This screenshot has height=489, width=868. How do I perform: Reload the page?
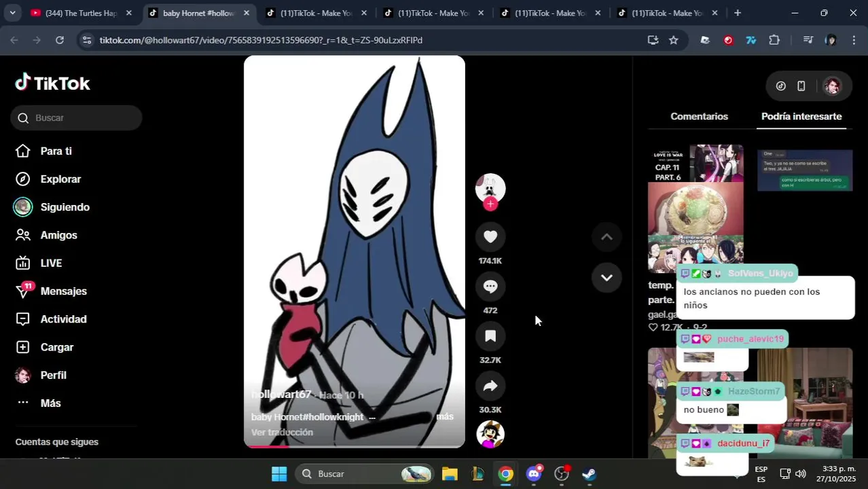[60, 40]
